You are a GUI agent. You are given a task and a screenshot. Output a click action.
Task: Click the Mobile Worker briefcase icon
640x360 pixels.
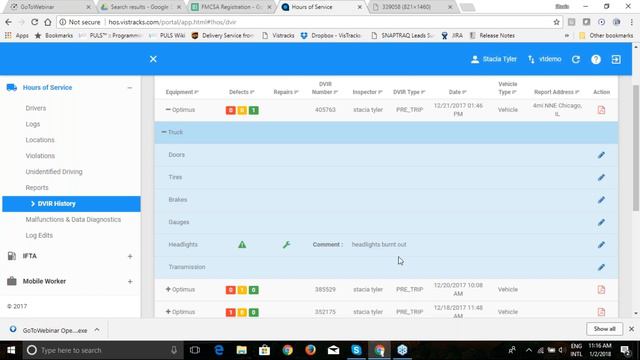click(11, 281)
